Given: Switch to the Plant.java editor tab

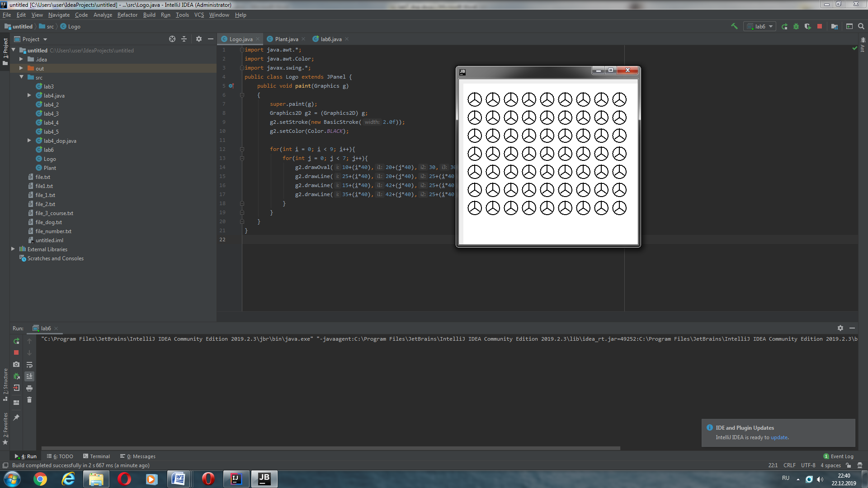Looking at the screenshot, I should [286, 39].
